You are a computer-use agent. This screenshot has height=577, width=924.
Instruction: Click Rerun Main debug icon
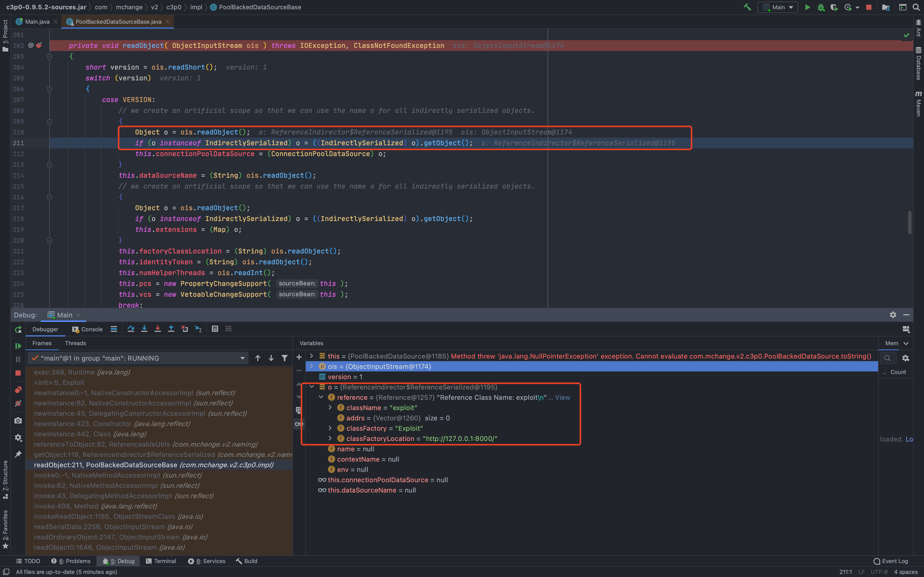18,329
